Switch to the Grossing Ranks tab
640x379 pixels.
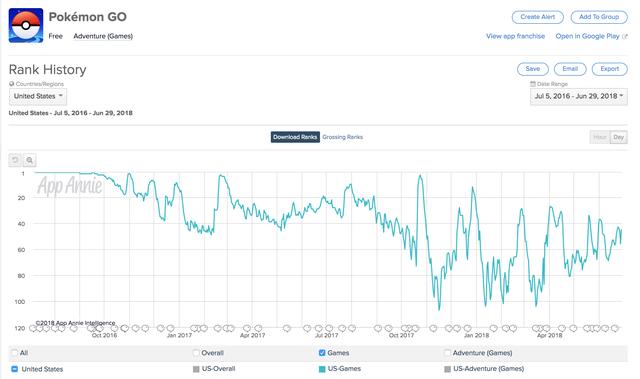(x=342, y=137)
